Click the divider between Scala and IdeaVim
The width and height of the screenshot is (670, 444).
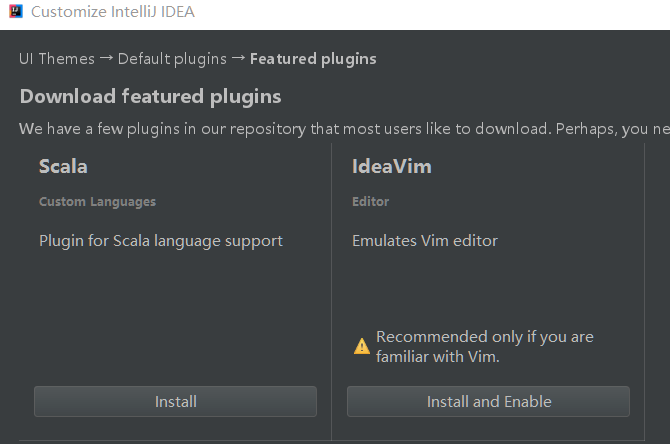tap(331, 290)
